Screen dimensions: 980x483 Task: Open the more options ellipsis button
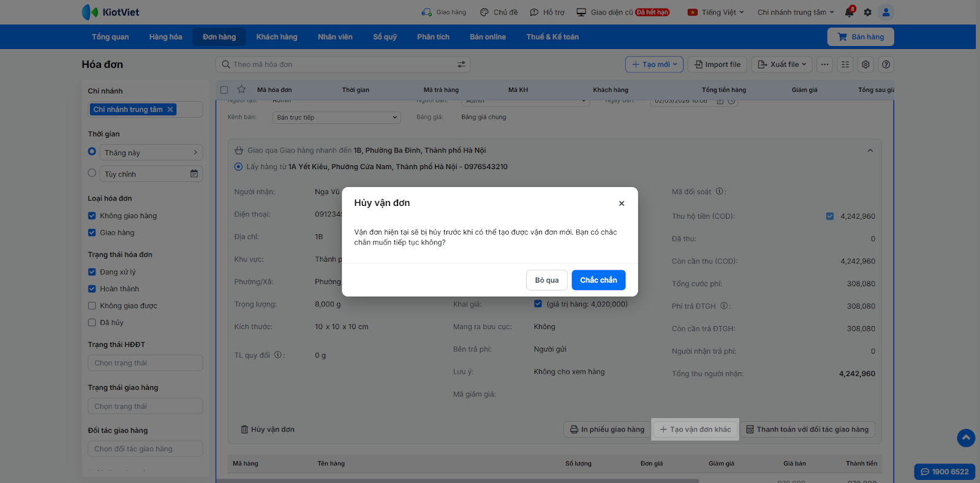pyautogui.click(x=825, y=64)
